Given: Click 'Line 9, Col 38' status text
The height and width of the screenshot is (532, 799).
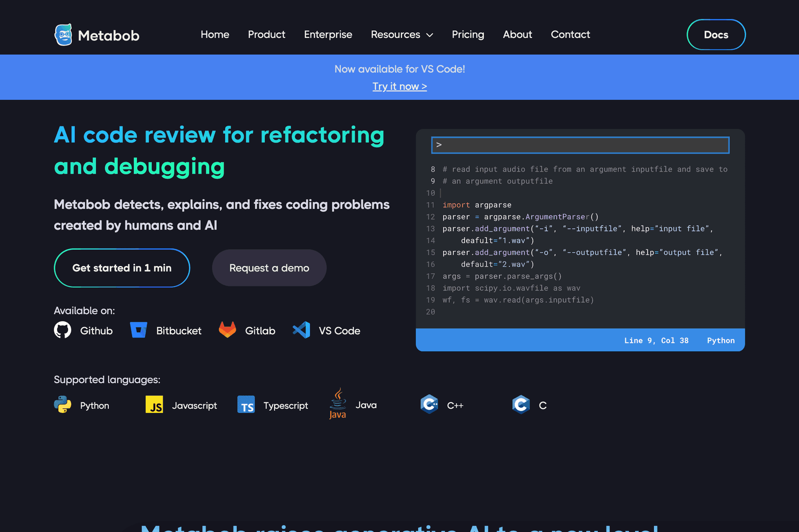Looking at the screenshot, I should 656,341.
